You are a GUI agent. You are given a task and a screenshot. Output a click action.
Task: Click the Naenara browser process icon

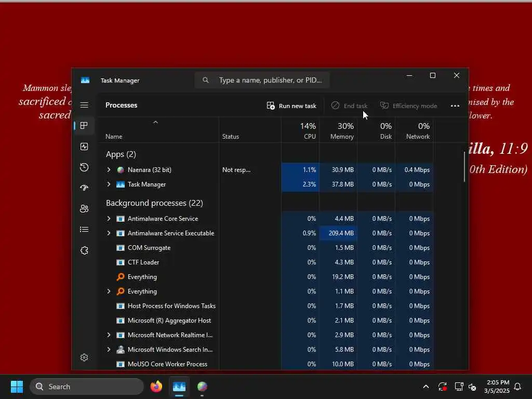coord(121,170)
